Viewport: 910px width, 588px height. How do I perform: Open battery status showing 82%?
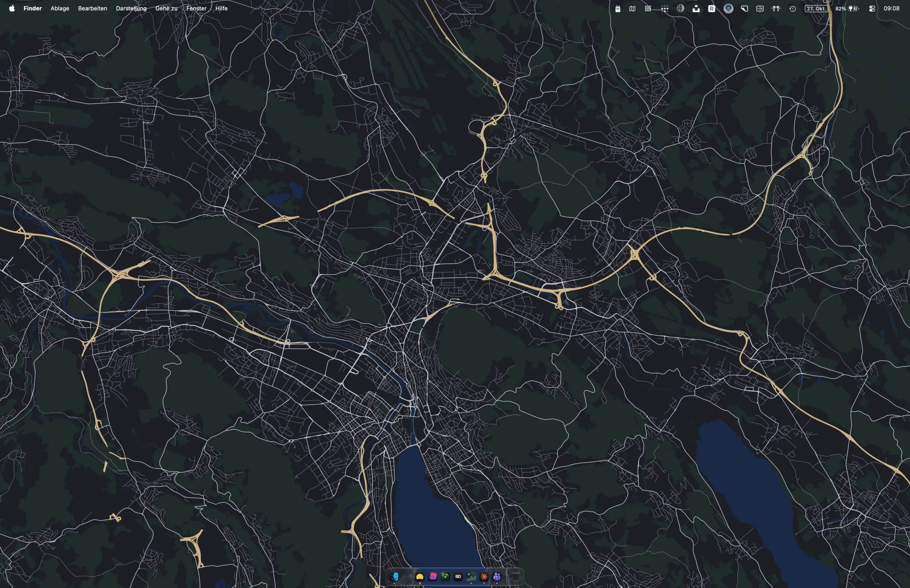[847, 8]
